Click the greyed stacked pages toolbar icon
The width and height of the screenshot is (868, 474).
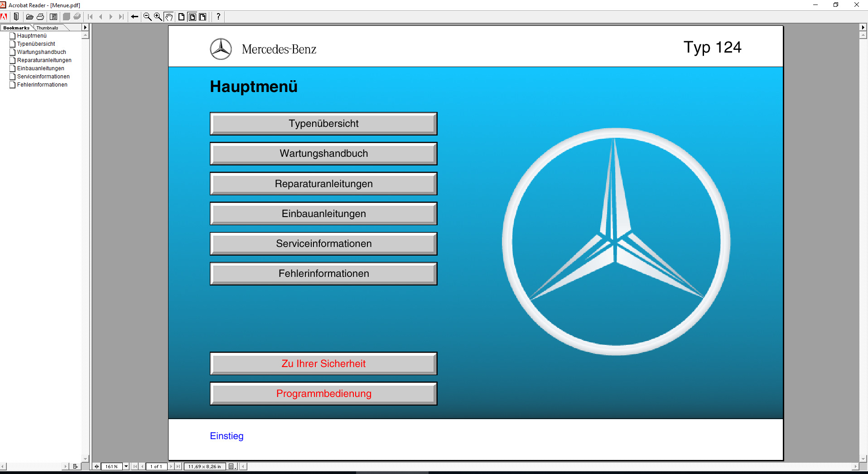[77, 17]
